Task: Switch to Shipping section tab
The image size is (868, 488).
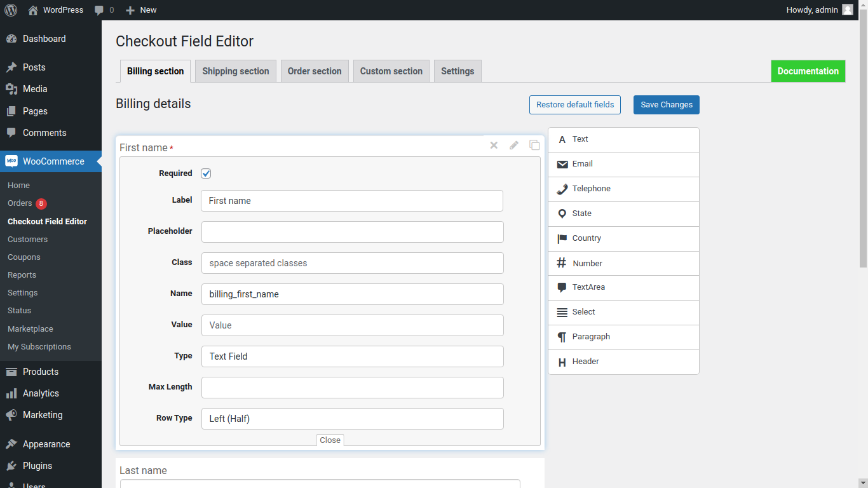Action: click(x=236, y=71)
